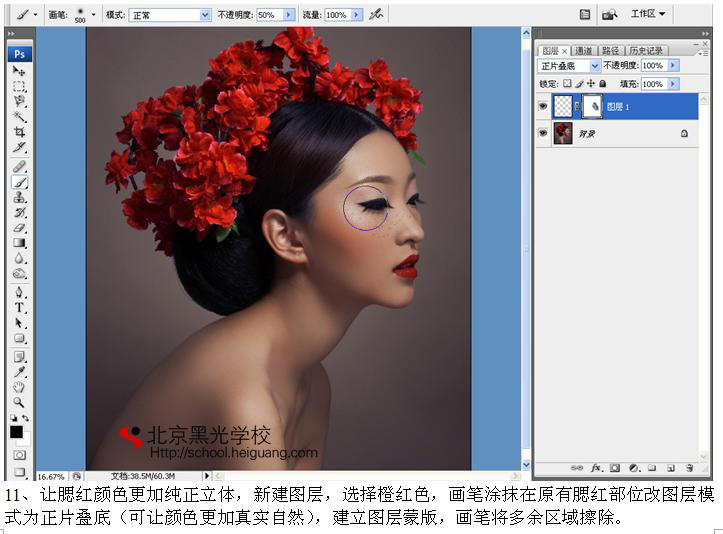Switch to the 通道 tab

click(584, 50)
